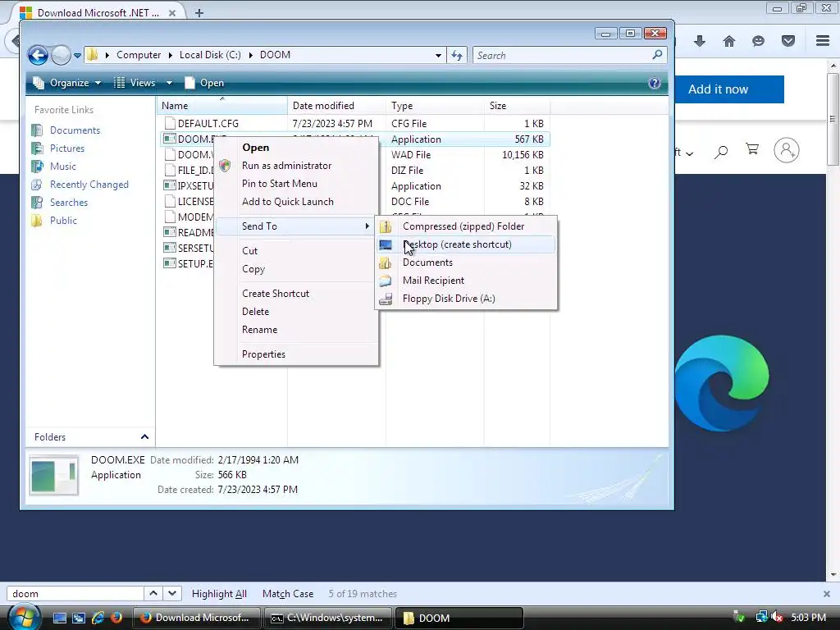This screenshot has height=630, width=840.
Task: Choose Cut in the context menu
Action: [295, 251]
